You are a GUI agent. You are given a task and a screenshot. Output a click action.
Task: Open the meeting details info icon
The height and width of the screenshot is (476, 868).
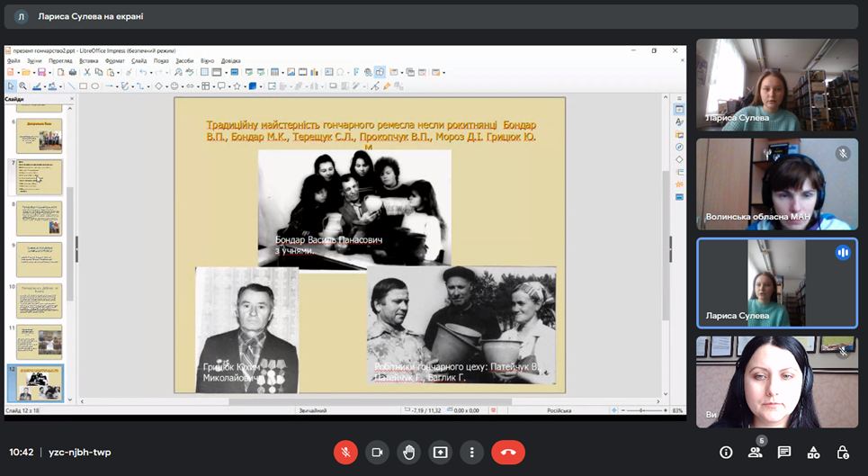tap(727, 452)
